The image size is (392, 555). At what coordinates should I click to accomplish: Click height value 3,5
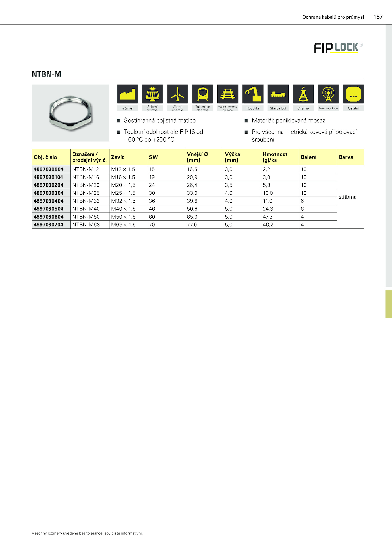pos(229,185)
